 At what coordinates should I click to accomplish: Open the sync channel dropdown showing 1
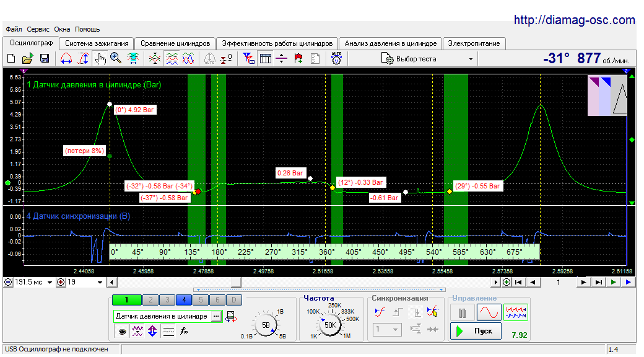tap(387, 330)
